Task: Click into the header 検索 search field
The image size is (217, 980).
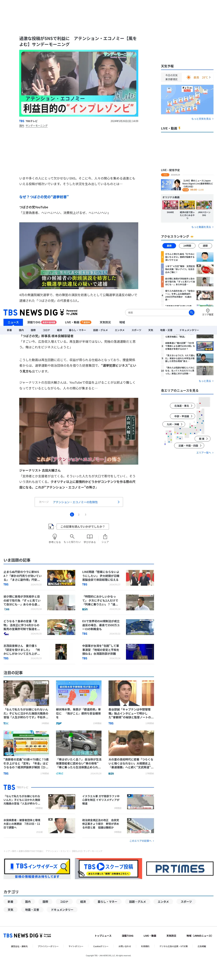Action: (157, 312)
